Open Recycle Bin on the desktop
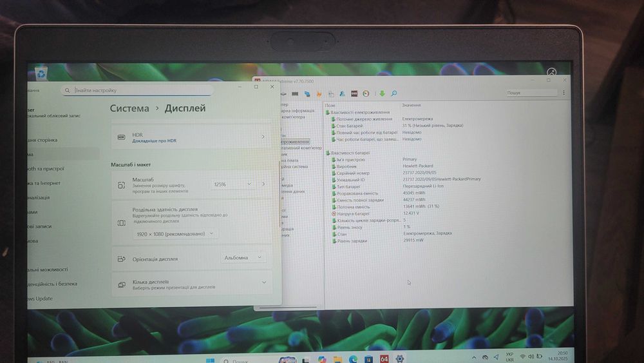Screen dimensions: 644x363 (41, 73)
